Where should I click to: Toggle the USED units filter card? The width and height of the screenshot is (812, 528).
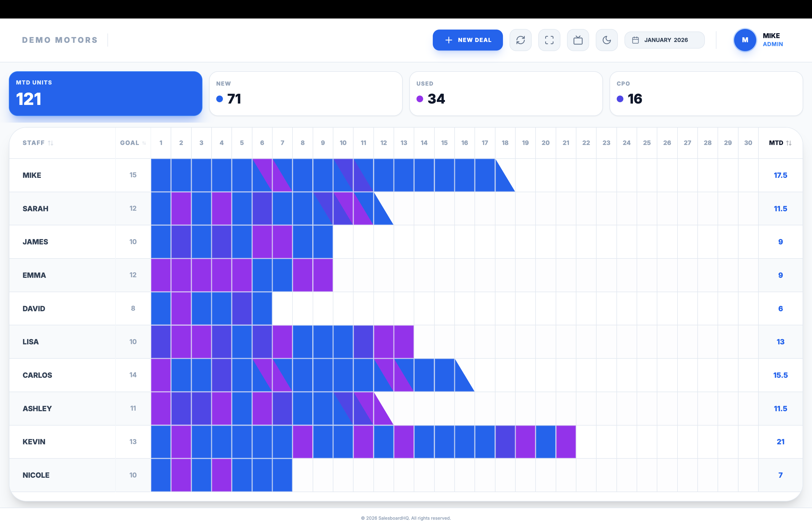pyautogui.click(x=506, y=93)
